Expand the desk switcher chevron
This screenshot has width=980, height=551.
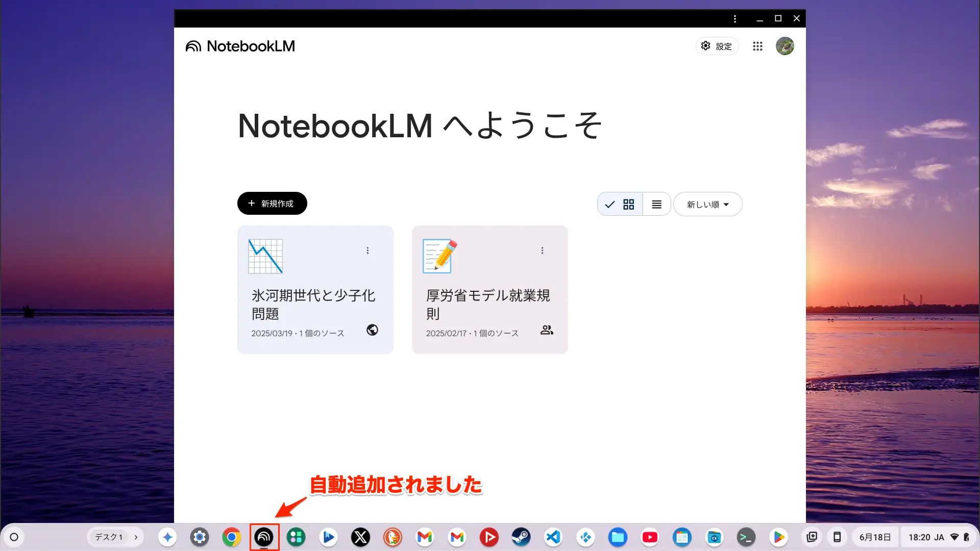[136, 537]
